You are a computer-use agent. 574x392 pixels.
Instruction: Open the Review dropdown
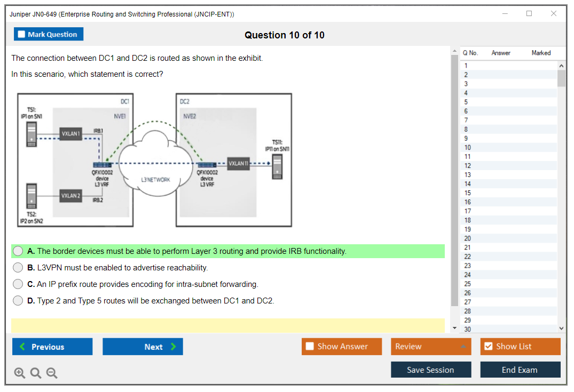430,347
